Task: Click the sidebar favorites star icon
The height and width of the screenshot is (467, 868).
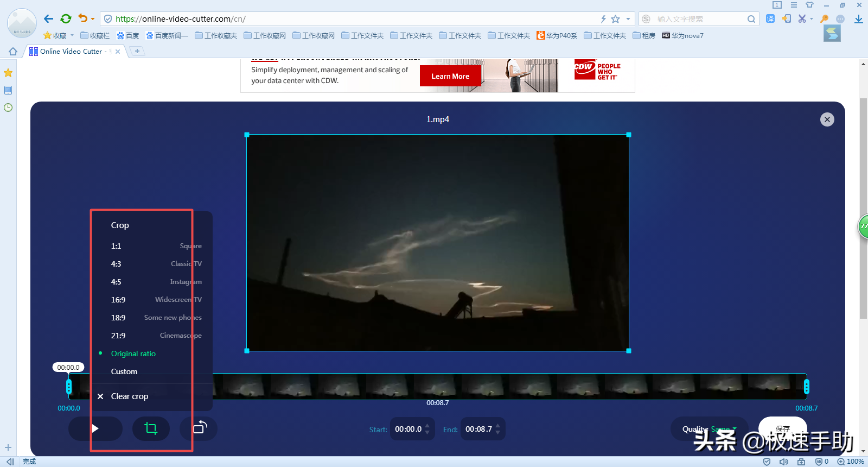Action: tap(8, 73)
